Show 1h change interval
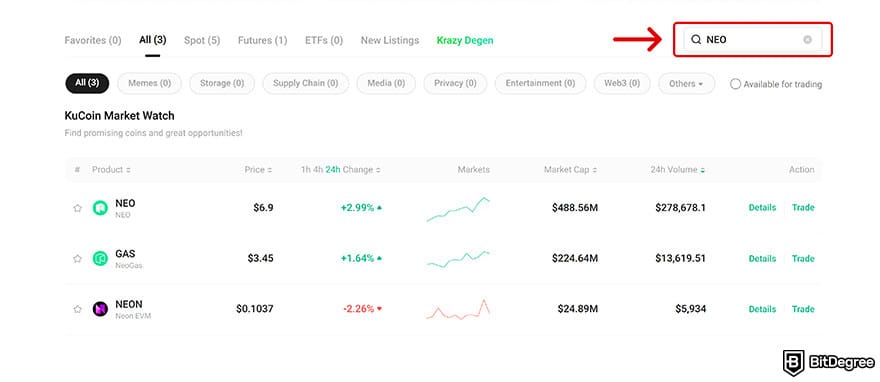The image size is (880, 382). [x=305, y=169]
